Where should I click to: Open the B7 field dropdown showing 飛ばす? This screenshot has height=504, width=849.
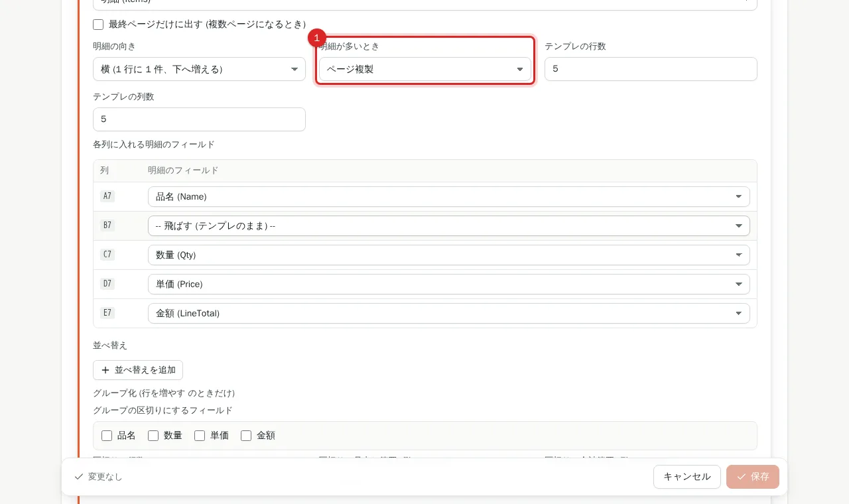449,225
